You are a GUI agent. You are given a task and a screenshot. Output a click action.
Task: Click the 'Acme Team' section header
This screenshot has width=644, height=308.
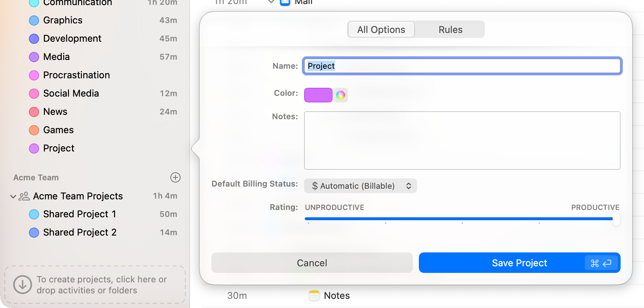tap(36, 177)
